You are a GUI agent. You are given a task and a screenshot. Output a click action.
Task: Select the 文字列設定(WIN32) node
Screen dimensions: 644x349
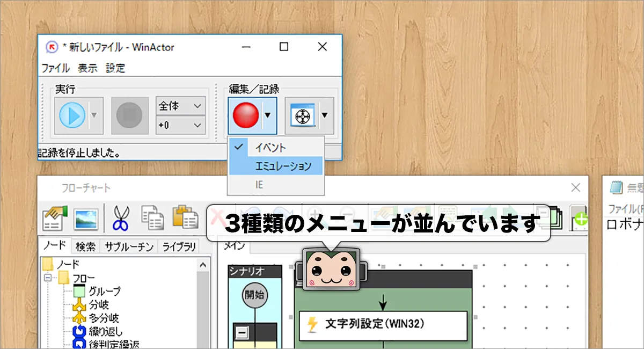[383, 325]
